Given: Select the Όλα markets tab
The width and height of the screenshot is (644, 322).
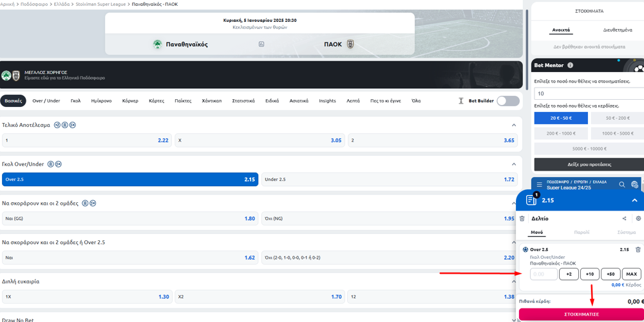Looking at the screenshot, I should 416,101.
